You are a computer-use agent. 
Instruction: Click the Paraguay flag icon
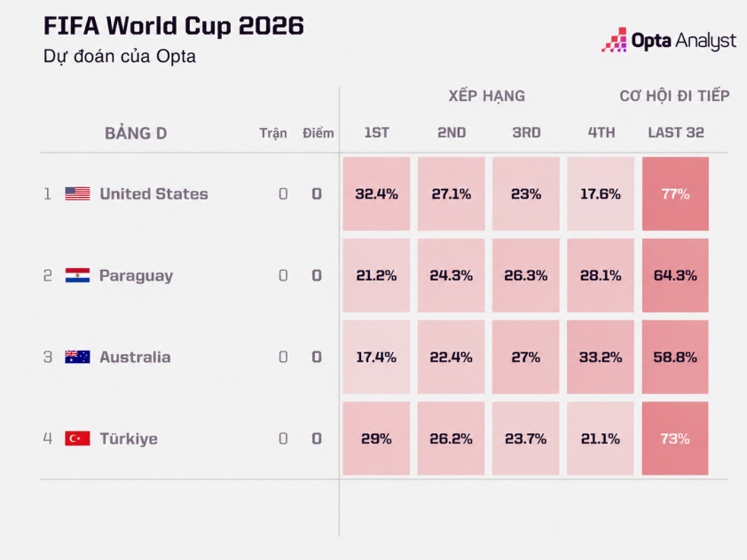(77, 275)
